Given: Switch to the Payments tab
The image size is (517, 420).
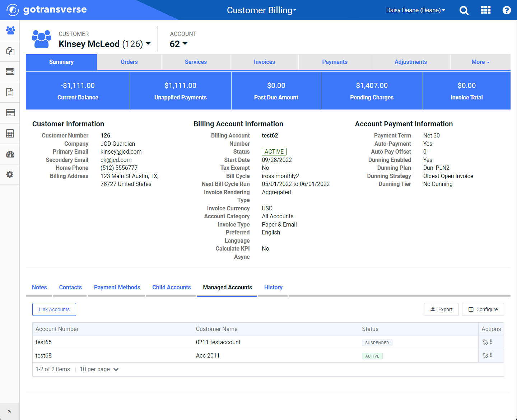Looking at the screenshot, I should pyautogui.click(x=335, y=62).
